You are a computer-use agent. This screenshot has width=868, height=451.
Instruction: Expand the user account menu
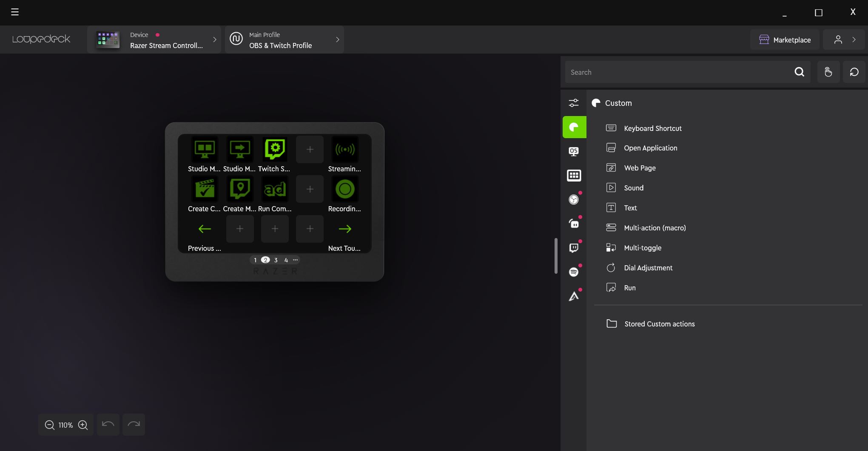(844, 40)
